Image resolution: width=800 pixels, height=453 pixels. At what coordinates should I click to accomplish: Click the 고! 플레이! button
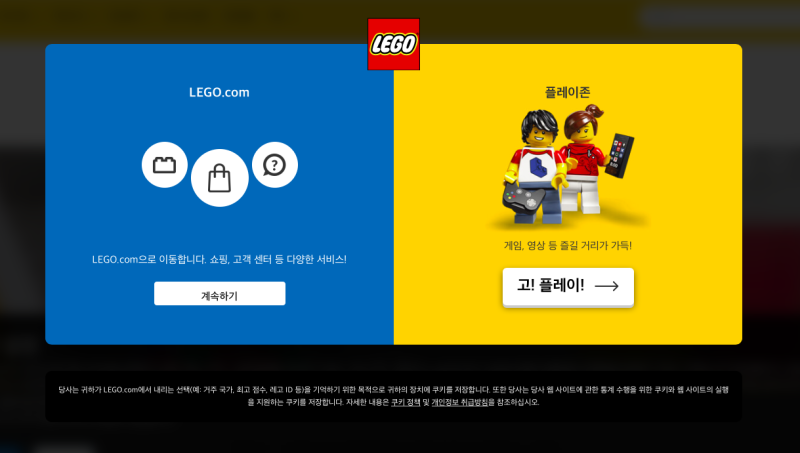(568, 287)
